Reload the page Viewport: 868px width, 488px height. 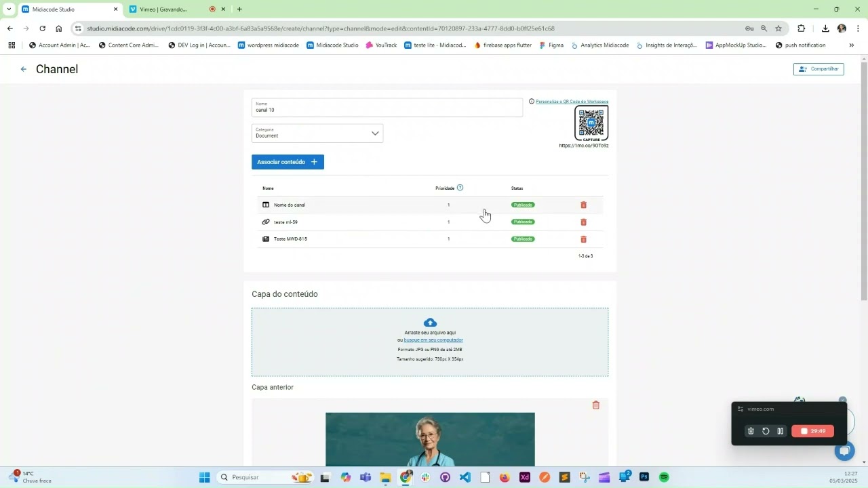click(42, 28)
